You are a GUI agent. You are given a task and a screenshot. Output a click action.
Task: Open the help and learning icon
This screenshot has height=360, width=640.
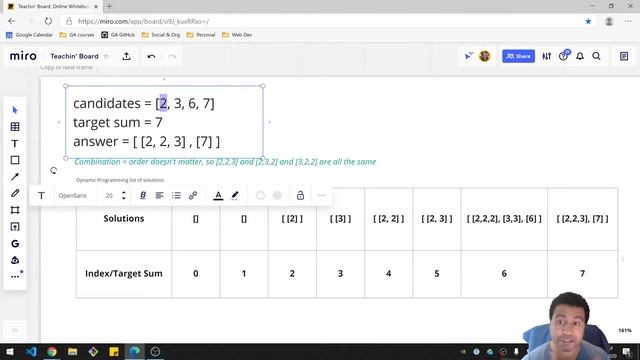coord(564,56)
